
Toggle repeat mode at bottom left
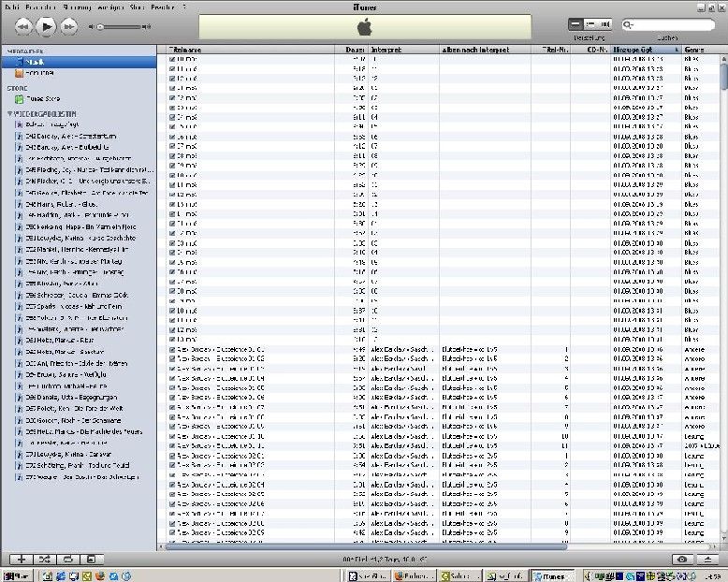[x=67, y=559]
